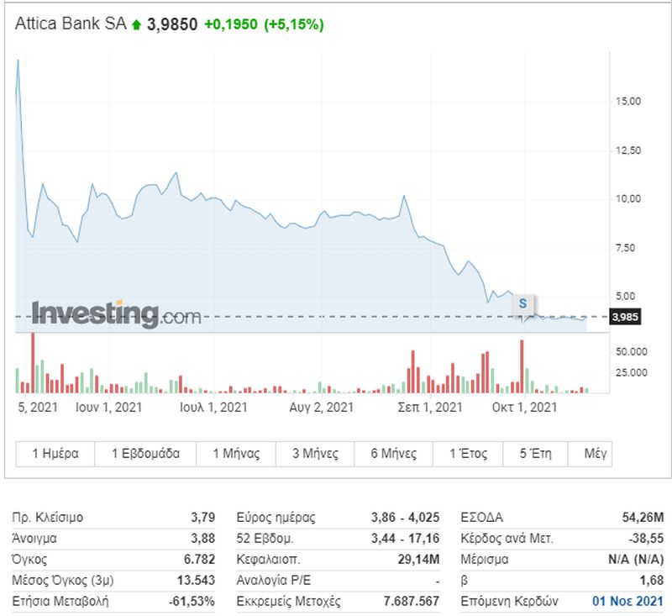672x616 pixels.
Task: Open the 01 Νοε 2021 earnings date link
Action: tap(627, 601)
